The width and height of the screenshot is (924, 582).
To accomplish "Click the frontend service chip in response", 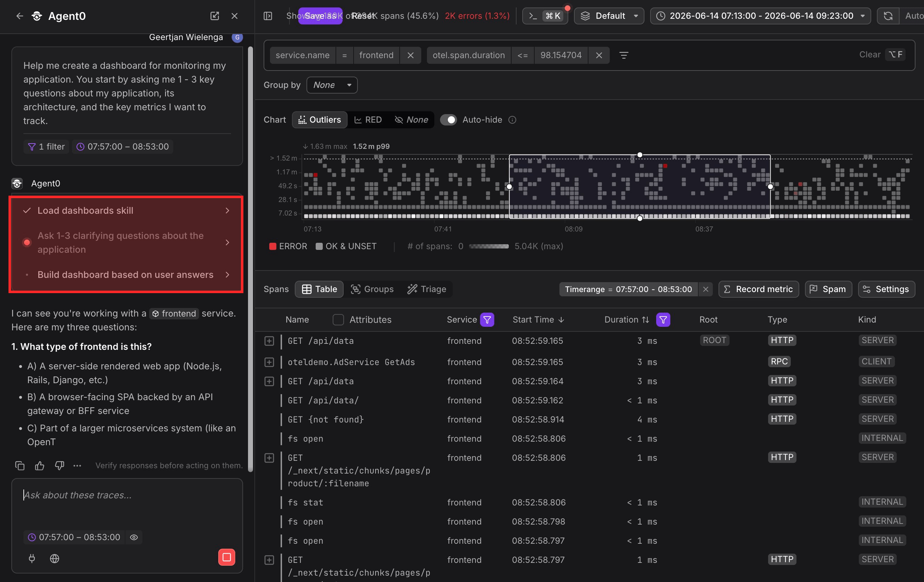I will 174,314.
